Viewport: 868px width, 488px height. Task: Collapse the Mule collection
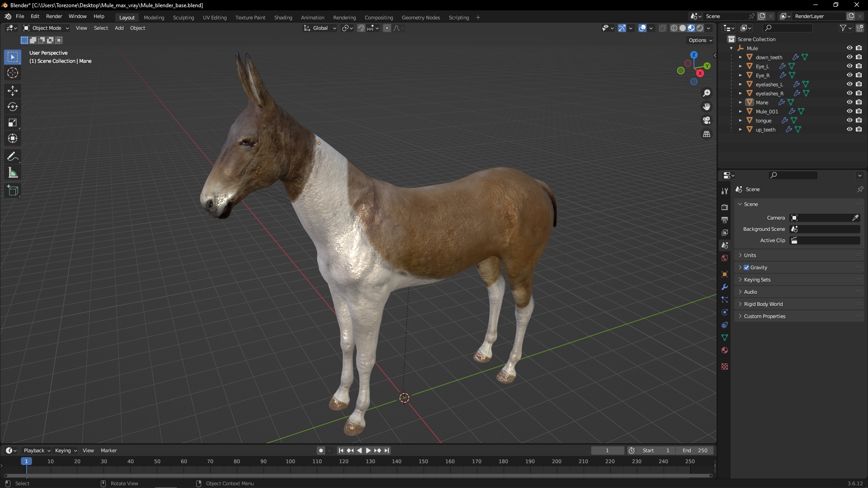[x=731, y=48]
